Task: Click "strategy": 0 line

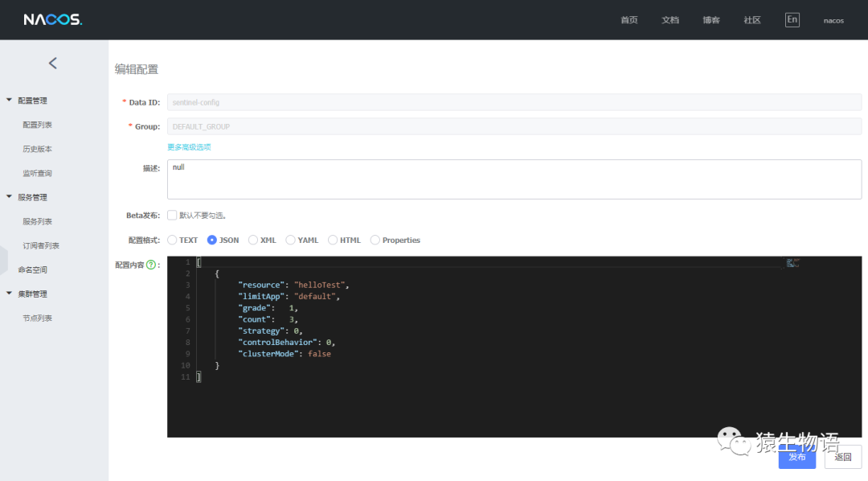Action: [x=270, y=331]
